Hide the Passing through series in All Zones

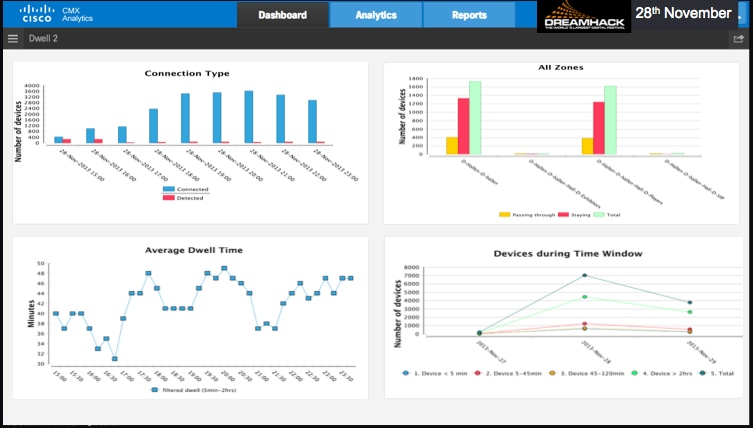click(x=526, y=214)
